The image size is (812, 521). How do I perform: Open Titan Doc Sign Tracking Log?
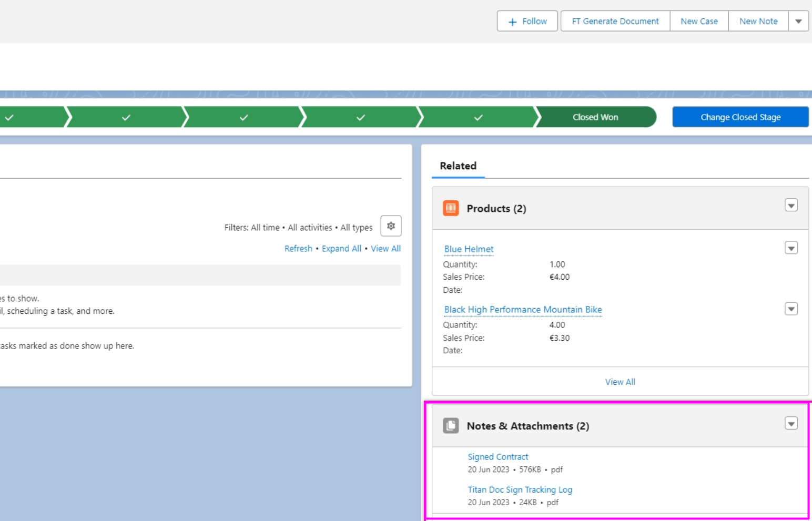coord(520,489)
